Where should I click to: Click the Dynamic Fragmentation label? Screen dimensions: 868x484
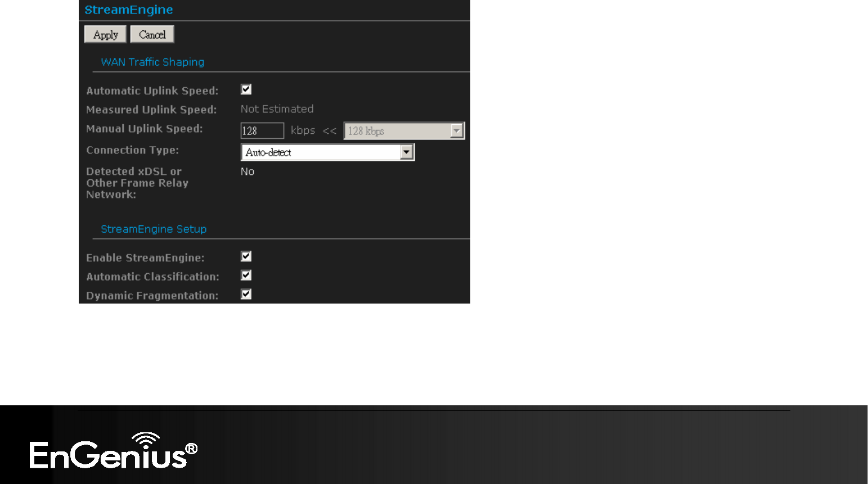(x=152, y=296)
